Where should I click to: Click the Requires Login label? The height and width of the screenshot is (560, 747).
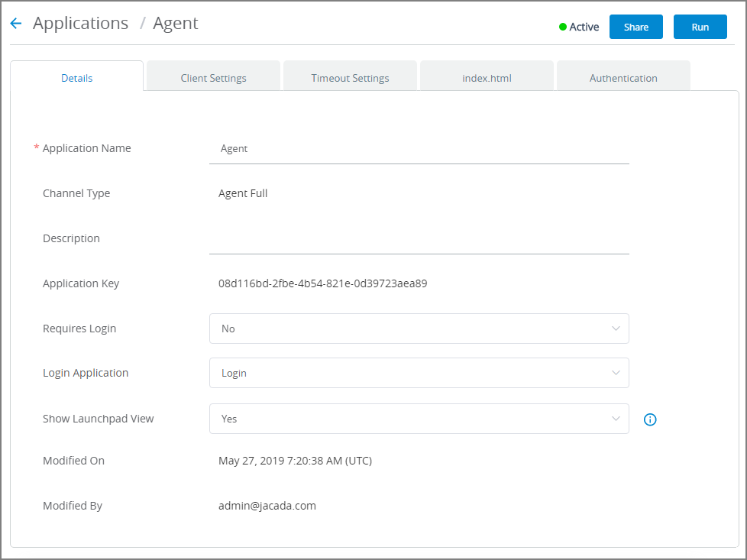click(x=79, y=329)
